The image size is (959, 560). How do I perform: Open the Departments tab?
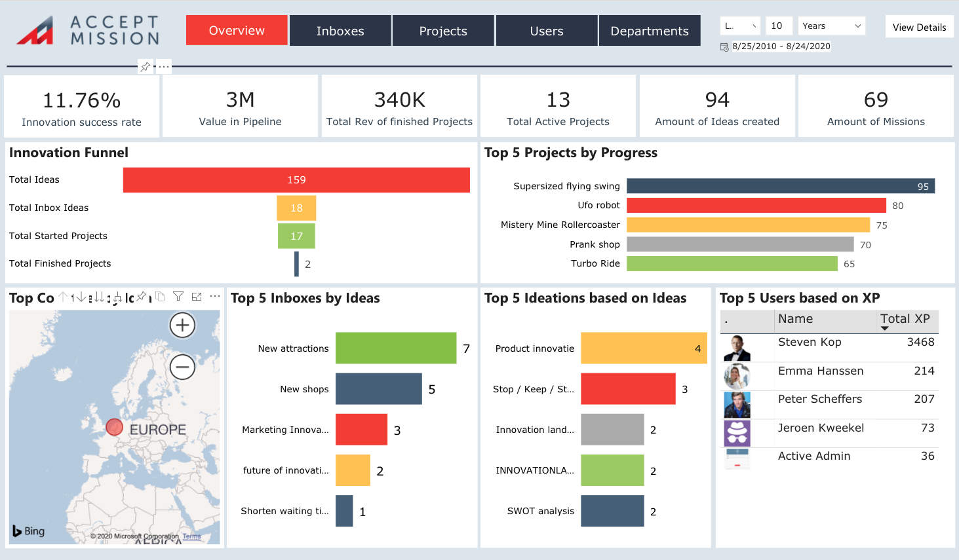(650, 31)
